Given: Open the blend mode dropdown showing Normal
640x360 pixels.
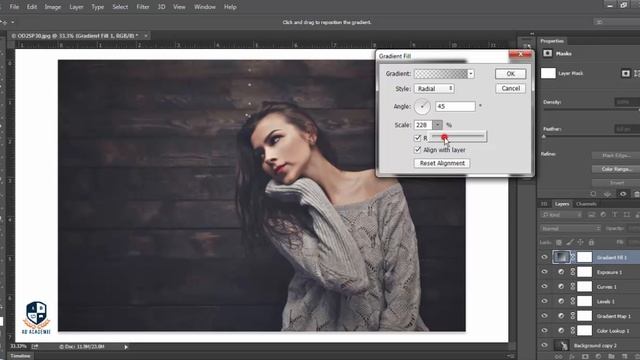Looking at the screenshot, I should coord(570,229).
